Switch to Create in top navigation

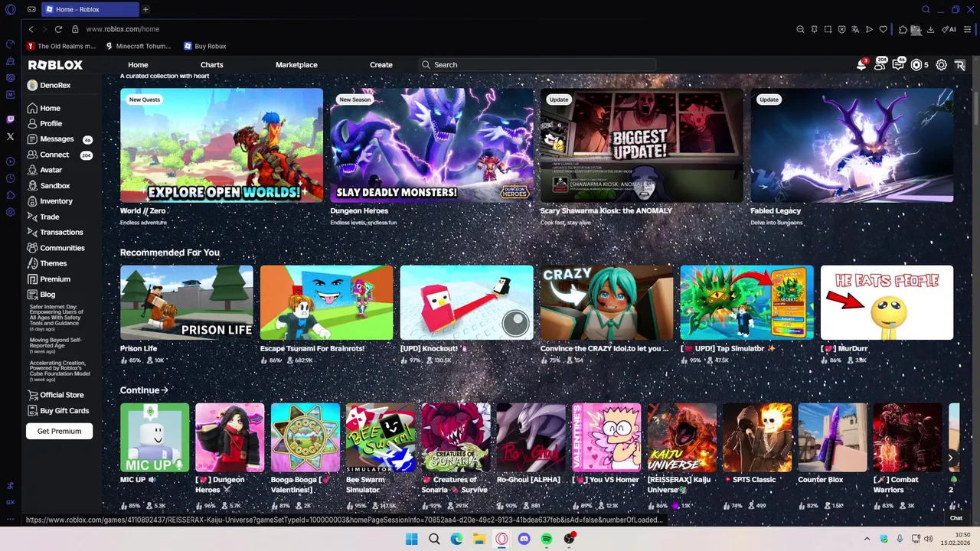381,65
